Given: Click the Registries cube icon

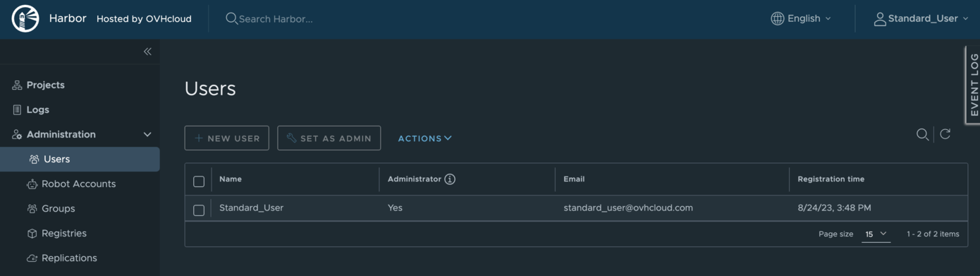Looking at the screenshot, I should point(32,234).
